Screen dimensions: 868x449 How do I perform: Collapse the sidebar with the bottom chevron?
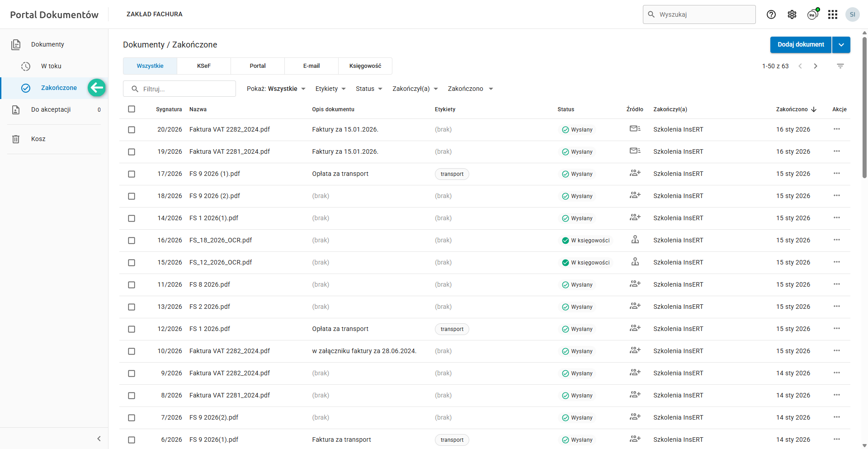pos(99,439)
